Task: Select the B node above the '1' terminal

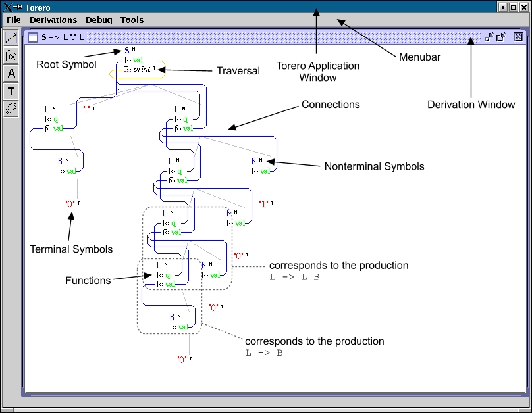Action: [x=253, y=161]
